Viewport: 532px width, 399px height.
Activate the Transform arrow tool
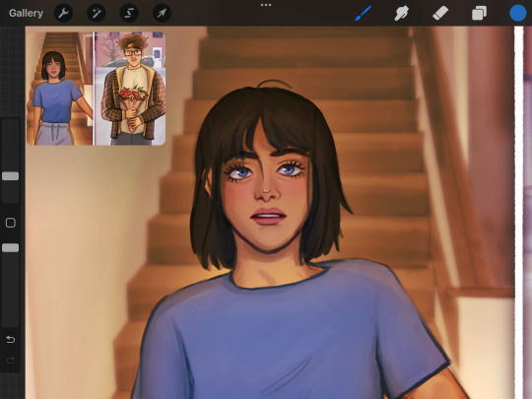(162, 13)
